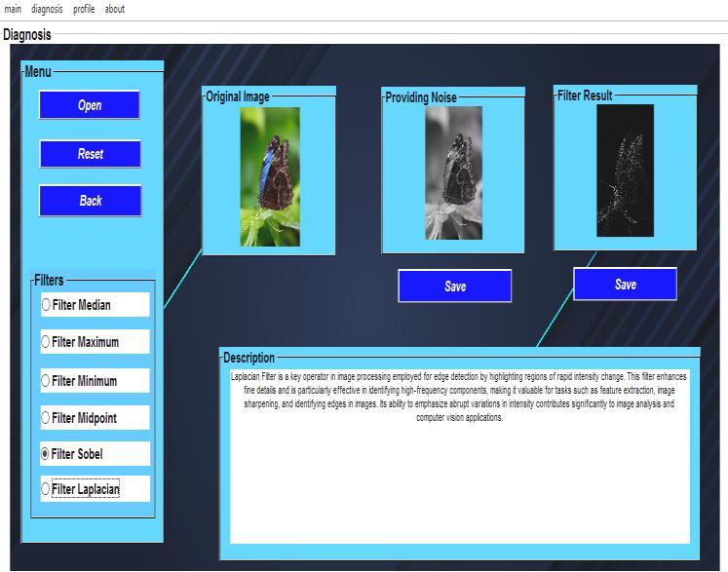Open the diagnosis menu item
Viewport: 728px width, 572px height.
tap(47, 9)
